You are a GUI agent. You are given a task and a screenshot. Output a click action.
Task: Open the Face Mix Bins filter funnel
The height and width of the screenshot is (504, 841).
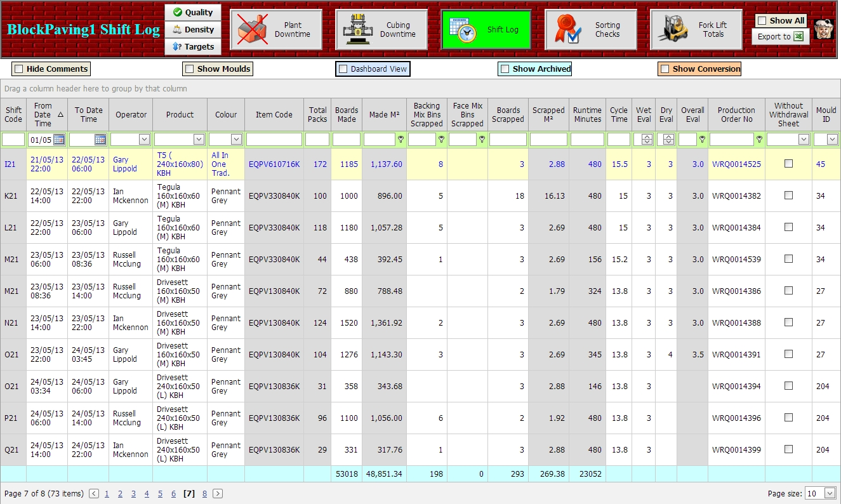point(482,139)
